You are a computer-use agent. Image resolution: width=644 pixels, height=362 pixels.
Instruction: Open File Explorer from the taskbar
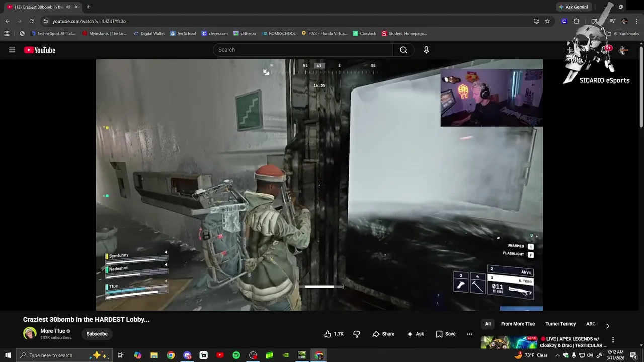click(x=154, y=355)
